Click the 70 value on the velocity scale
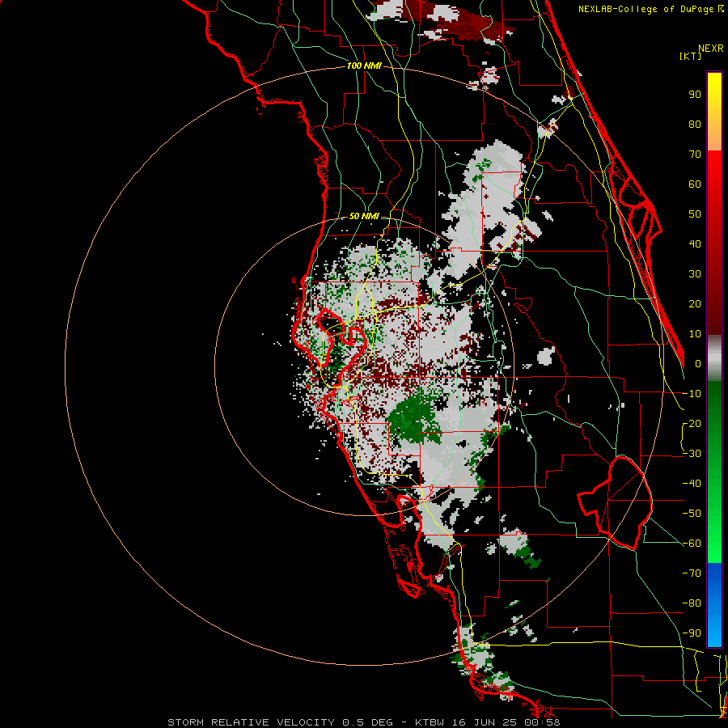 tap(695, 154)
